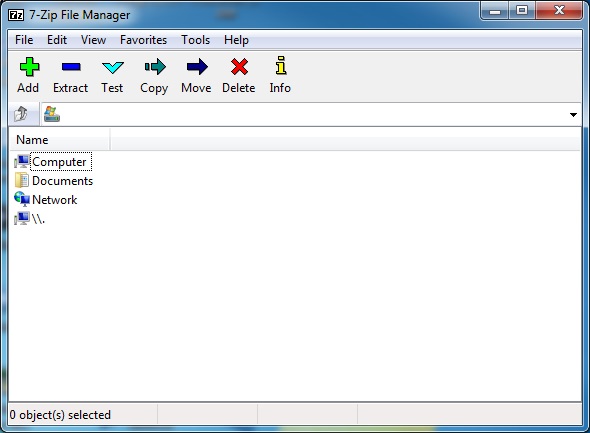Image resolution: width=590 pixels, height=433 pixels.
Task: Activate the Move arrow icon
Action: (197, 67)
